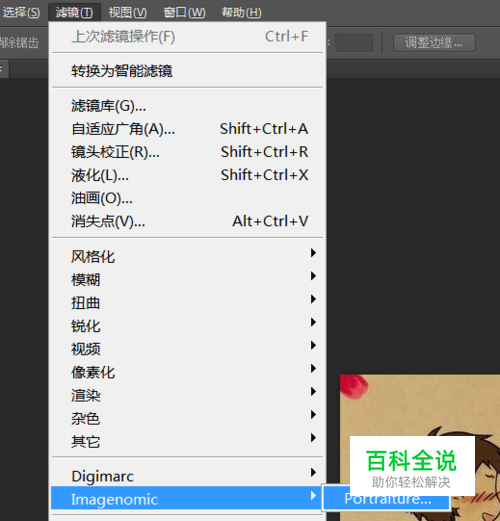The width and height of the screenshot is (500, 521).
Task: Open the 窗口(W) menu
Action: 184,13
